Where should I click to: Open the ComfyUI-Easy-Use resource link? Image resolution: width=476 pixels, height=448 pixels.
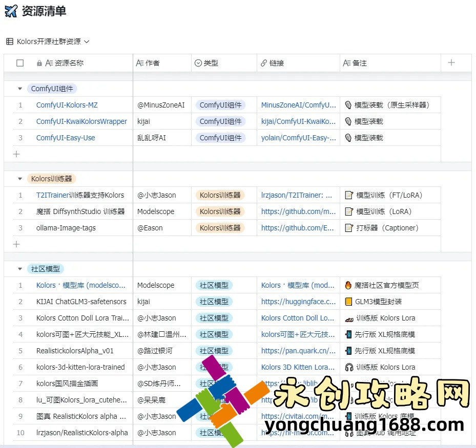tap(66, 138)
